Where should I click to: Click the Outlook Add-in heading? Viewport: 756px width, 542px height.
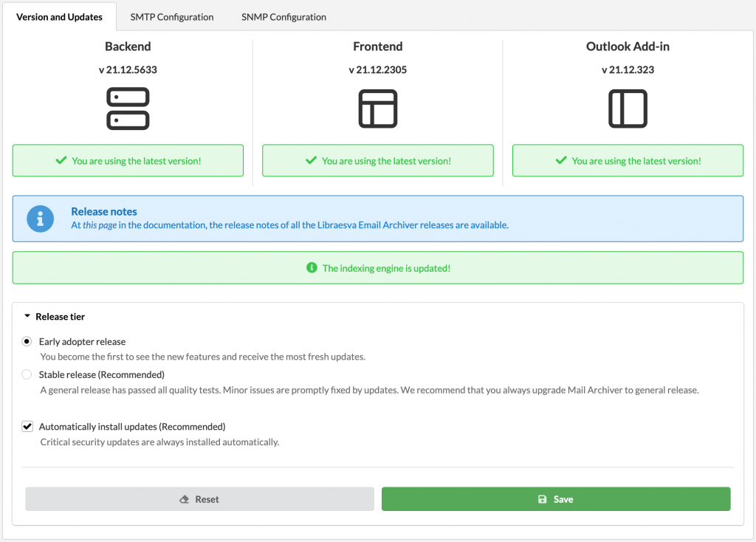pyautogui.click(x=628, y=47)
